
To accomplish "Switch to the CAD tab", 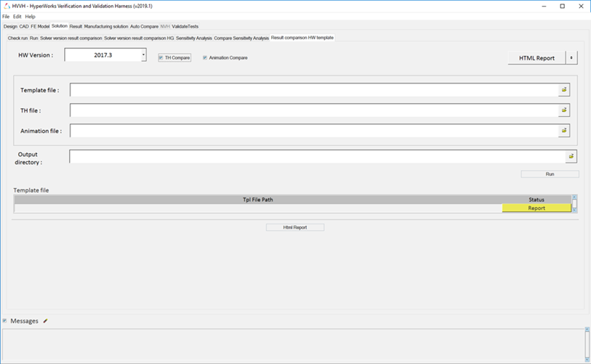I will (x=24, y=26).
